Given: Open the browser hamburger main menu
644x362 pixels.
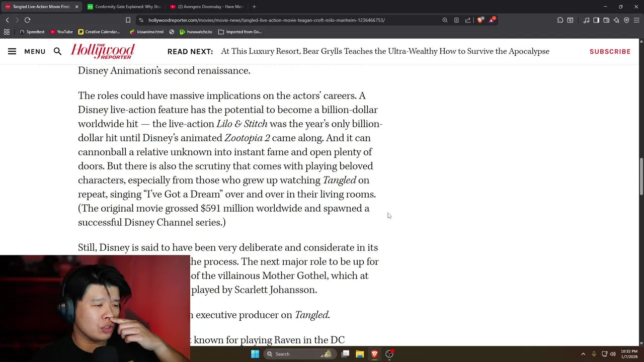Looking at the screenshot, I should [x=636, y=20].
